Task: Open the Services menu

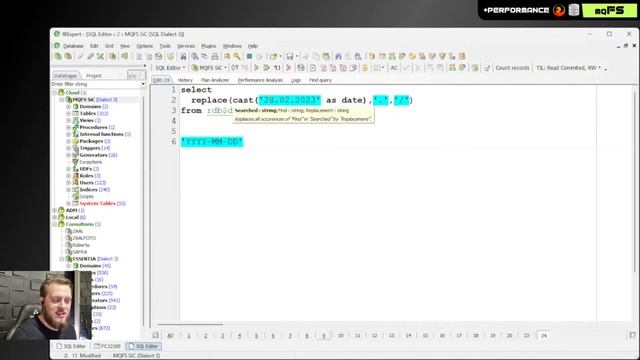Action: (186, 46)
